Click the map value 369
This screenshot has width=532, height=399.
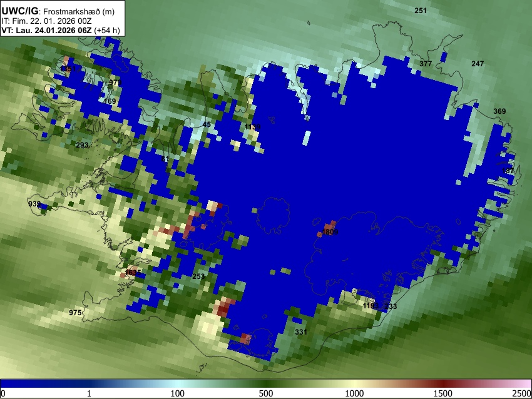(x=499, y=111)
